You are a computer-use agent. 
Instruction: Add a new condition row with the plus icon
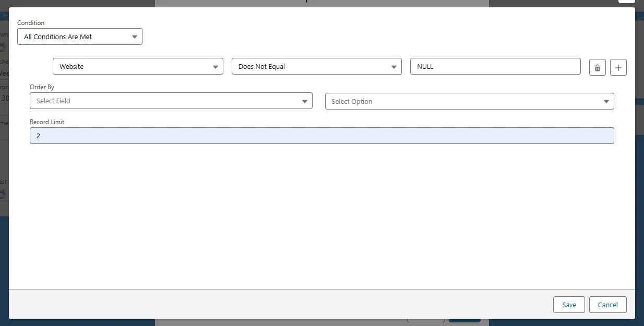pyautogui.click(x=618, y=67)
